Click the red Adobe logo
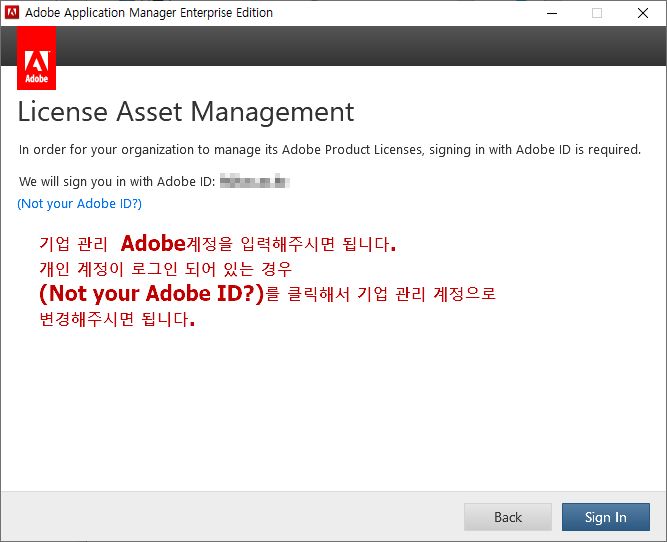Screen dimensions: 667x542 [x=37, y=58]
